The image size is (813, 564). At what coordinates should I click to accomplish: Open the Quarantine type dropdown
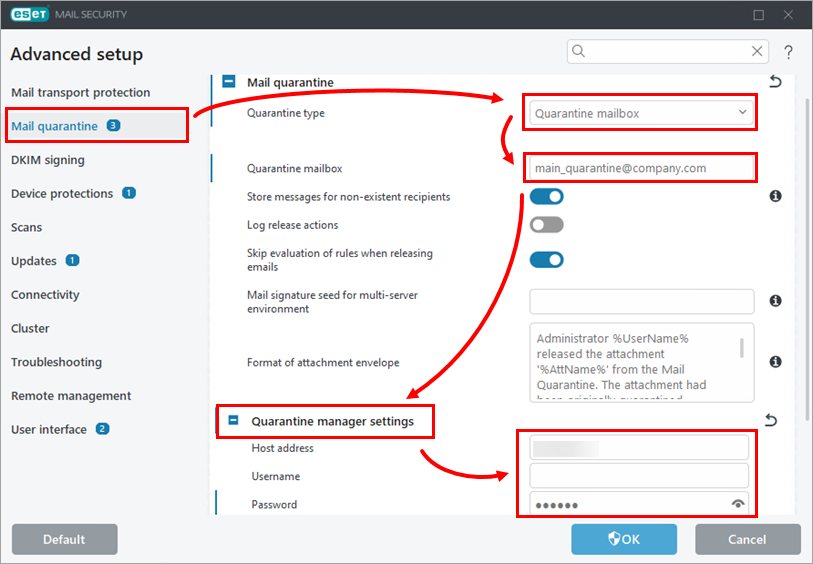(x=640, y=114)
